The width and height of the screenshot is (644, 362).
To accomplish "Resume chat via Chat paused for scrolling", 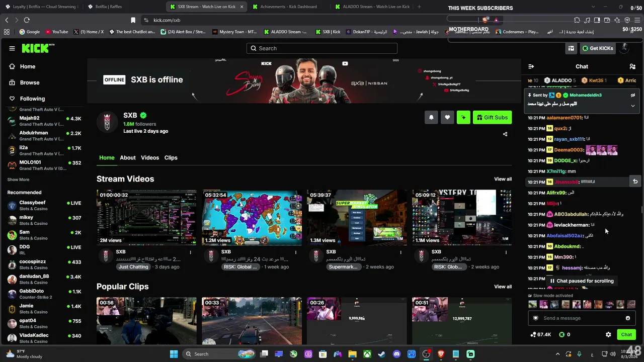I will coord(582,281).
